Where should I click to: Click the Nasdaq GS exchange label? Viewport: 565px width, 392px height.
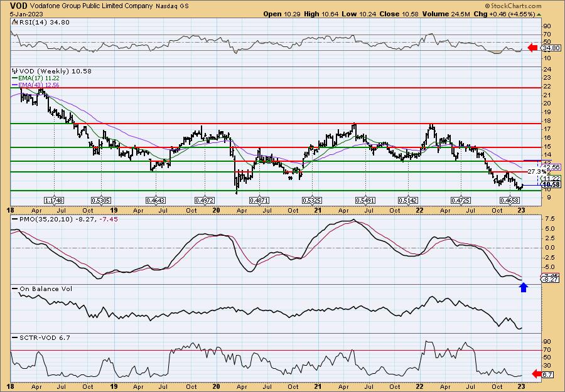172,6
